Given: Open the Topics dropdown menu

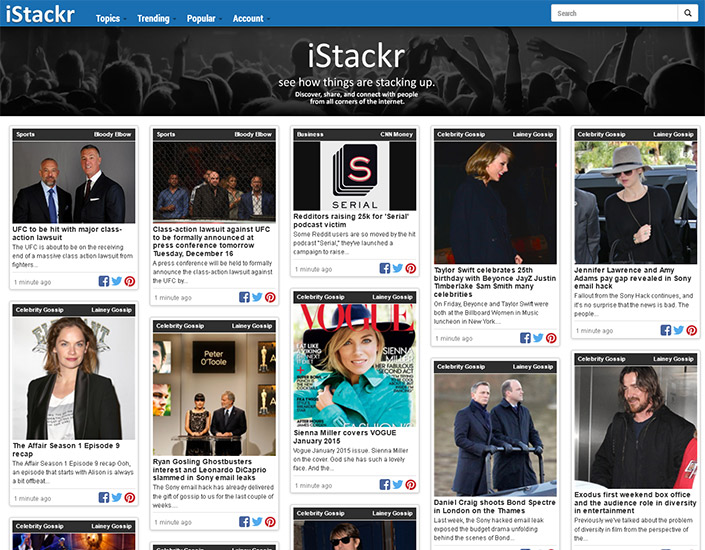Looking at the screenshot, I should click(111, 18).
